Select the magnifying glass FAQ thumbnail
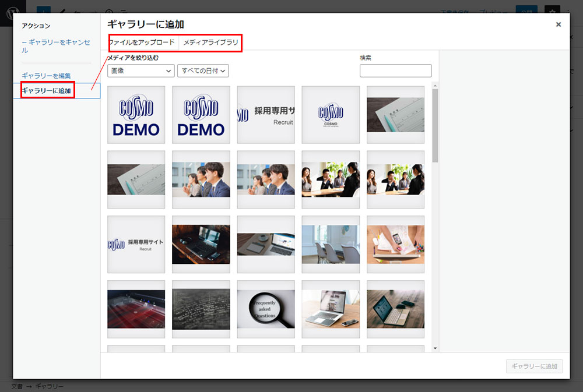This screenshot has height=392, width=583. 266,309
